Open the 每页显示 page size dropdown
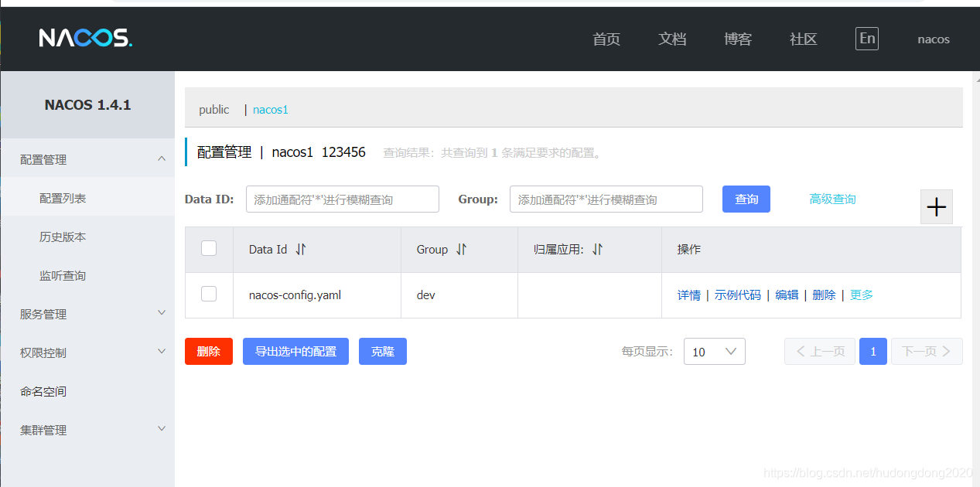The image size is (980, 487). click(x=715, y=352)
